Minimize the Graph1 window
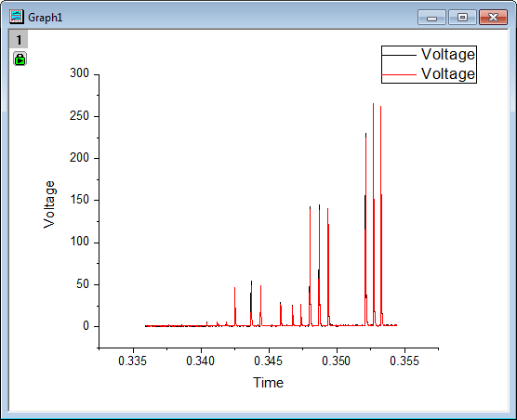This screenshot has height=420, width=517. point(431,17)
